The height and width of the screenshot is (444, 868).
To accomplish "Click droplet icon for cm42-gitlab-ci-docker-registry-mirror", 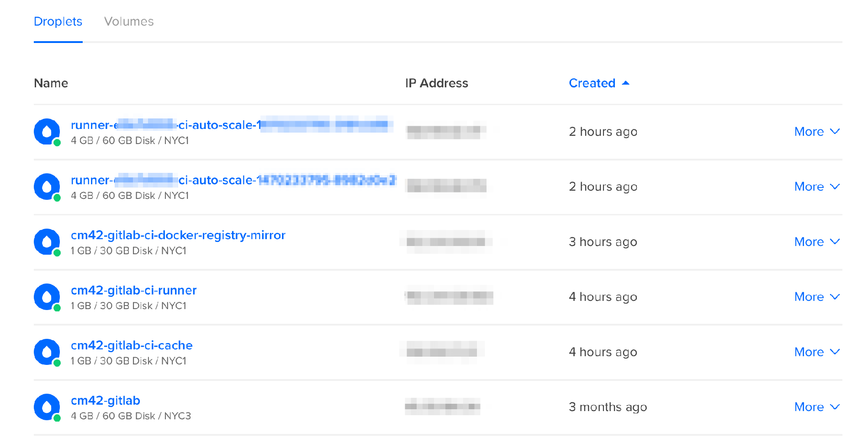I will tap(47, 242).
